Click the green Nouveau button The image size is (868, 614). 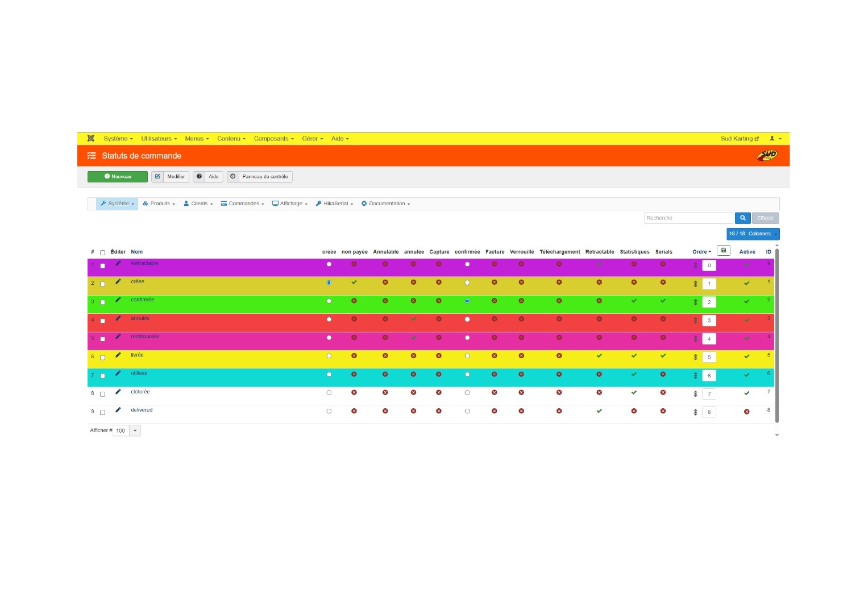click(118, 177)
